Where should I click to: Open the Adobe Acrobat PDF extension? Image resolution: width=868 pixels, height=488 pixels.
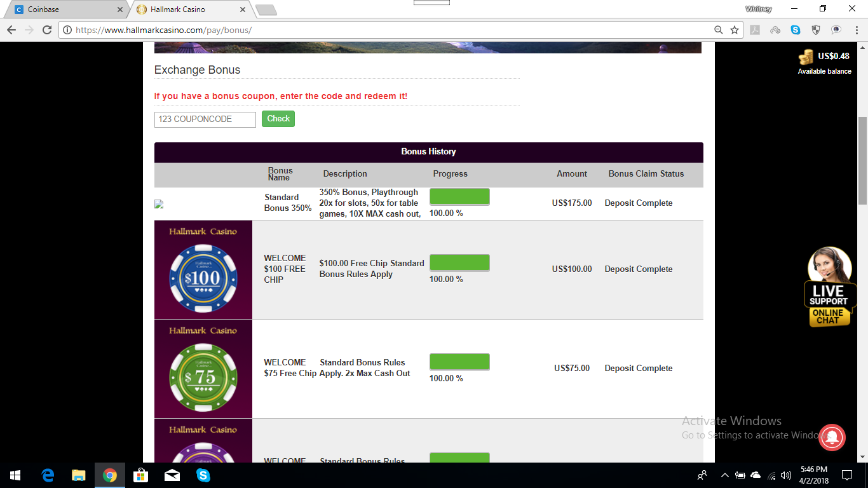pyautogui.click(x=755, y=30)
